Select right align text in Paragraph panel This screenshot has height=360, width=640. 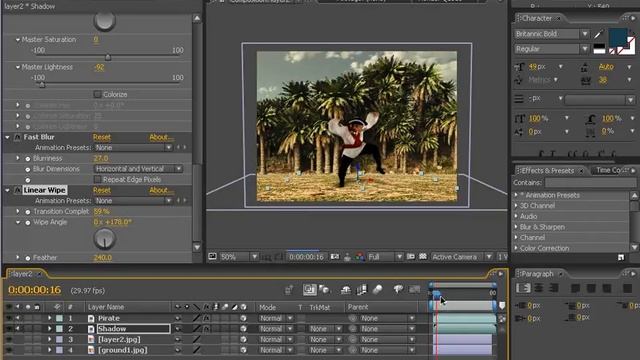coord(554,288)
